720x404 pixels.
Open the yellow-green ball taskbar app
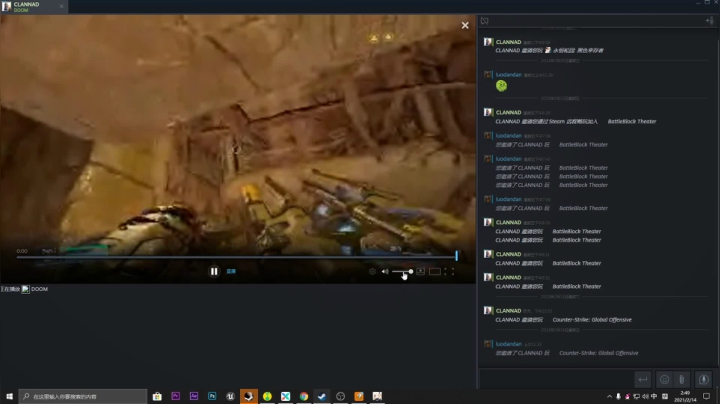pyautogui.click(x=267, y=396)
